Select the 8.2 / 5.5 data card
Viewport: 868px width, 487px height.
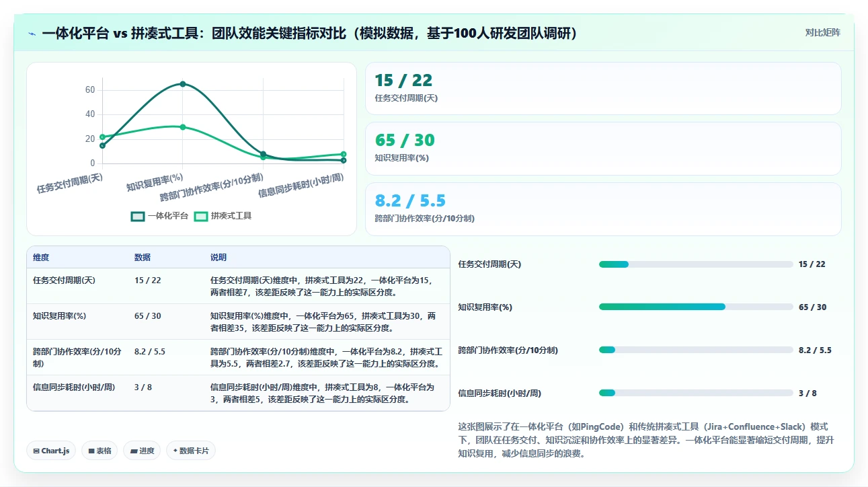[x=603, y=209]
